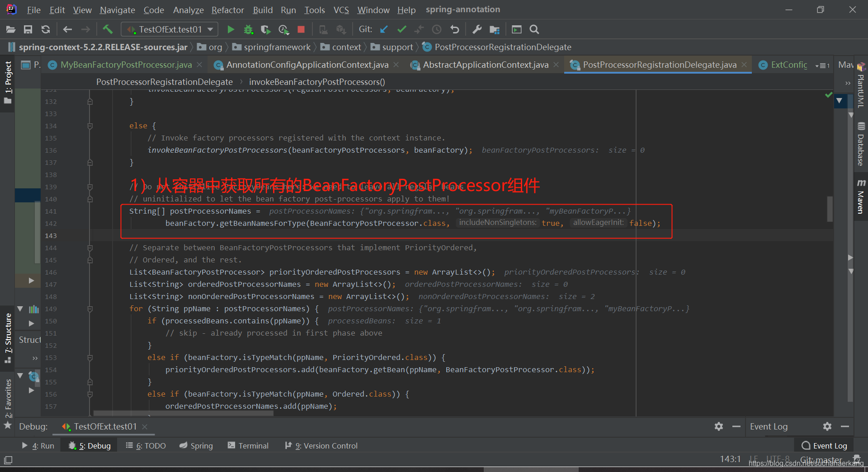
Task: Open the Refactor menu
Action: [x=227, y=10]
